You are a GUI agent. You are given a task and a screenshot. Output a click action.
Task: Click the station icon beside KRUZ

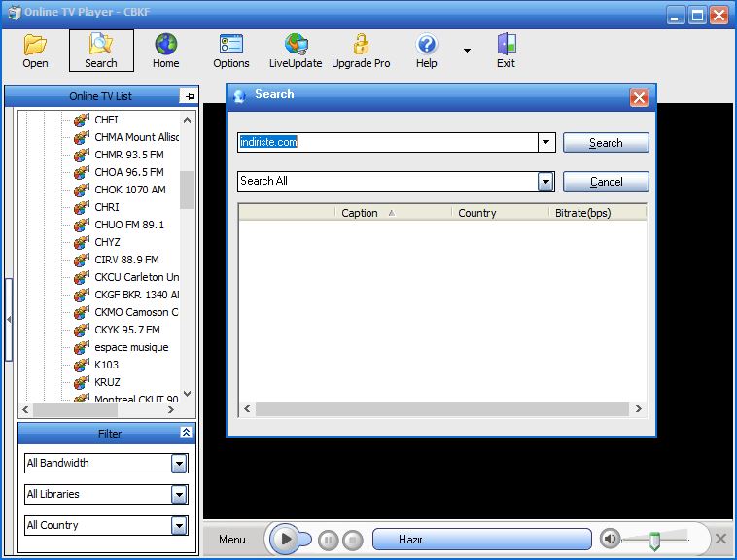82,382
